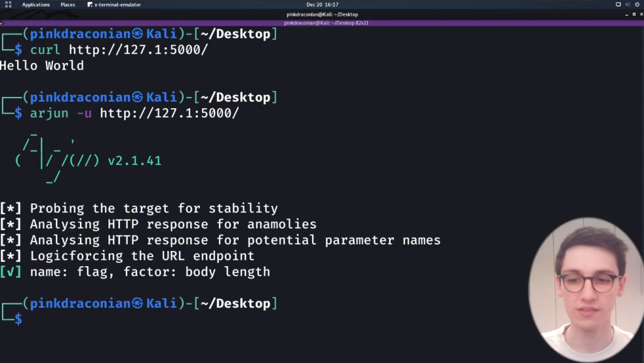The width and height of the screenshot is (644, 363).
Task: Click the 'potential parameter names' line
Action: point(235,240)
